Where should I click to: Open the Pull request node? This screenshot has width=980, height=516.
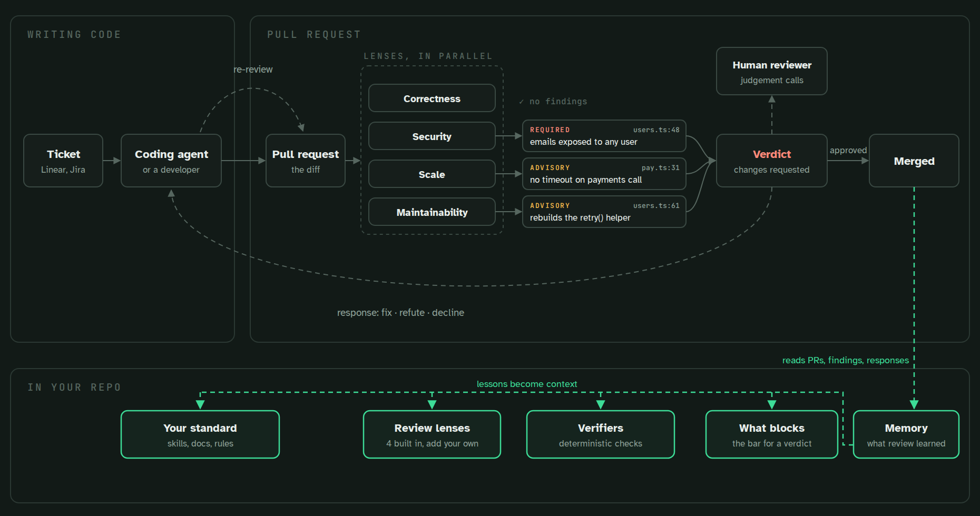306,161
